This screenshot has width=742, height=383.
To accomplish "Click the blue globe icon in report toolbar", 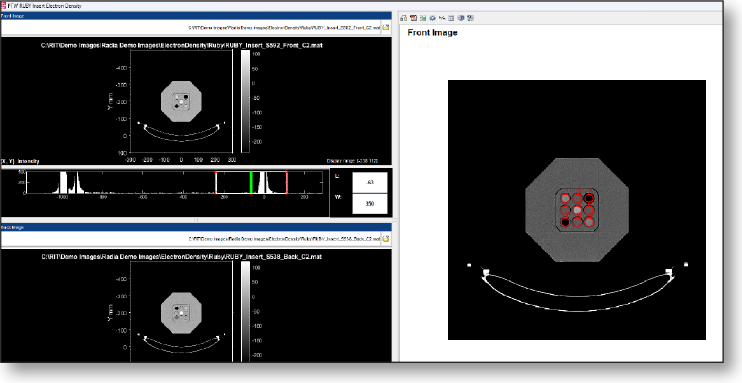I will (x=461, y=18).
